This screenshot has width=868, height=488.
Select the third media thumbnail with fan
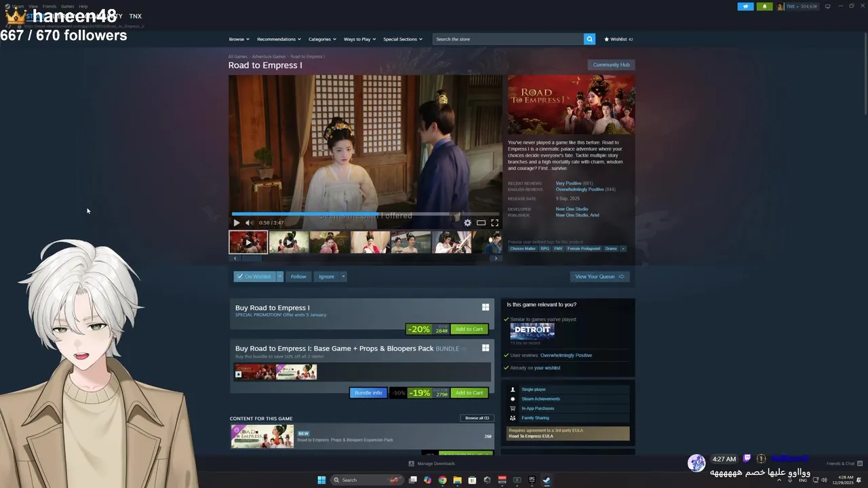330,242
